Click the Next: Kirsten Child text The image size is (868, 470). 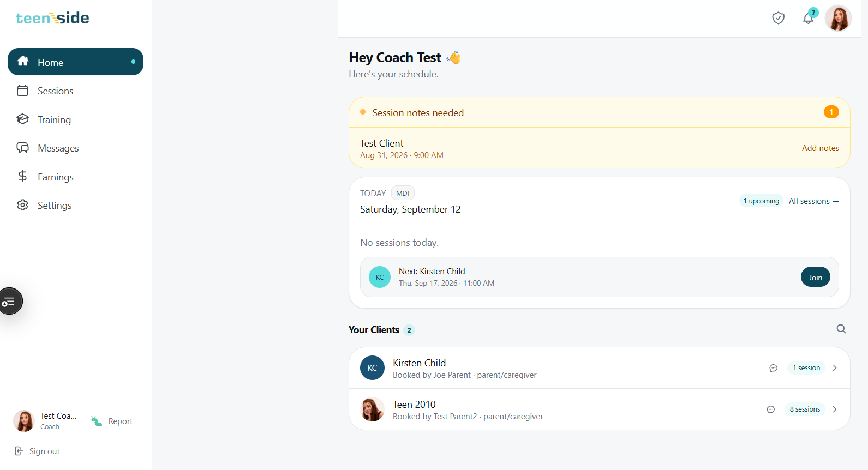point(432,272)
